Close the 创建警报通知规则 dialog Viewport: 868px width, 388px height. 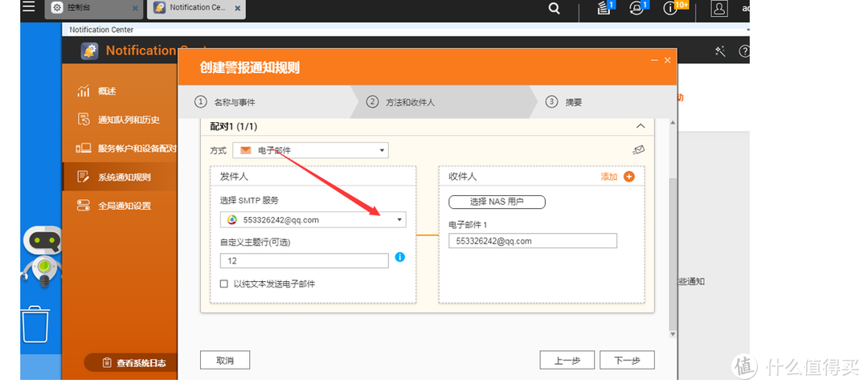coord(667,60)
